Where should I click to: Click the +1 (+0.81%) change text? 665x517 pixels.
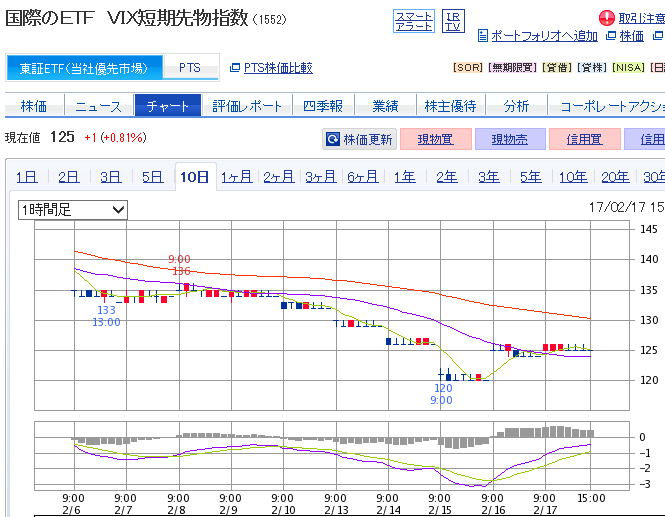point(115,137)
